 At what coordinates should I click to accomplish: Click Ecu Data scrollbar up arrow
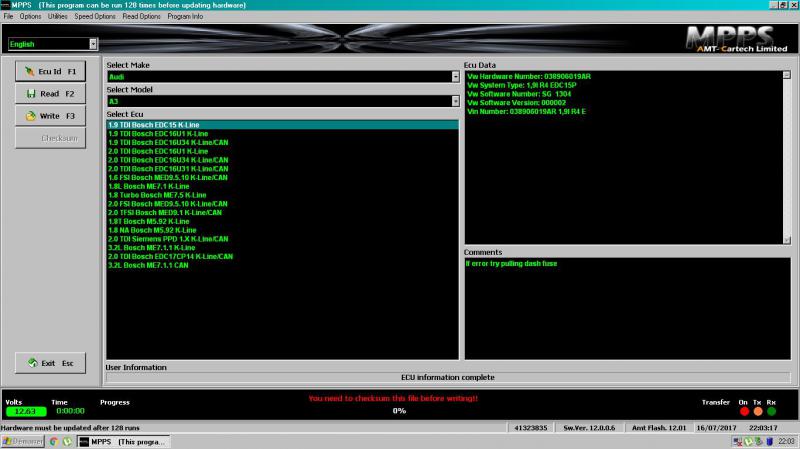[787, 75]
